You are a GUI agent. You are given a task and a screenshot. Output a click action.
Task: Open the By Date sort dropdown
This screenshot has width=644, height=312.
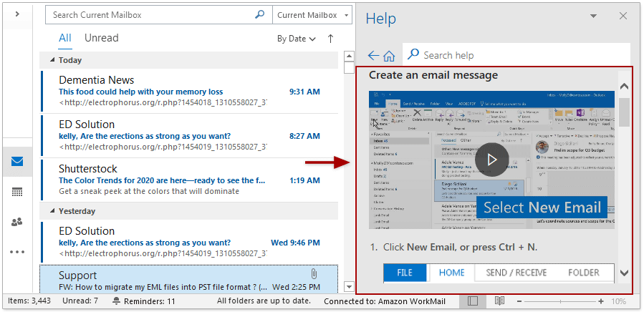296,39
